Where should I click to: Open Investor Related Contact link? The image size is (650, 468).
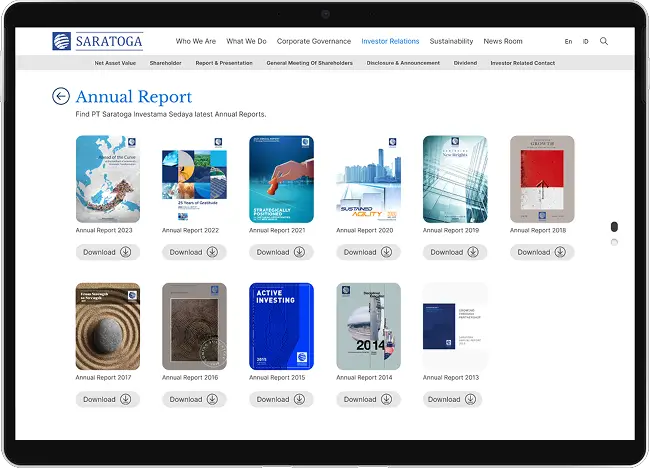[522, 63]
